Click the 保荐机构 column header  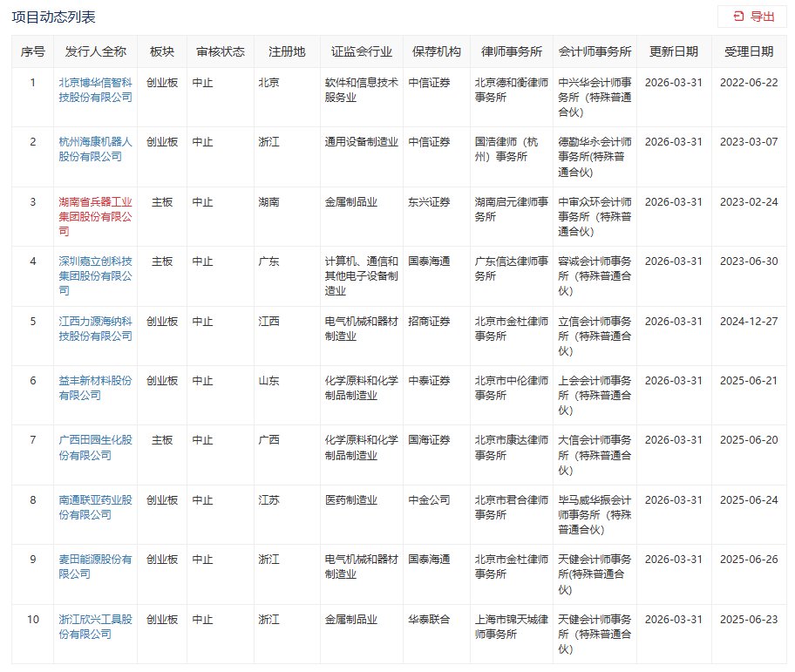(437, 51)
